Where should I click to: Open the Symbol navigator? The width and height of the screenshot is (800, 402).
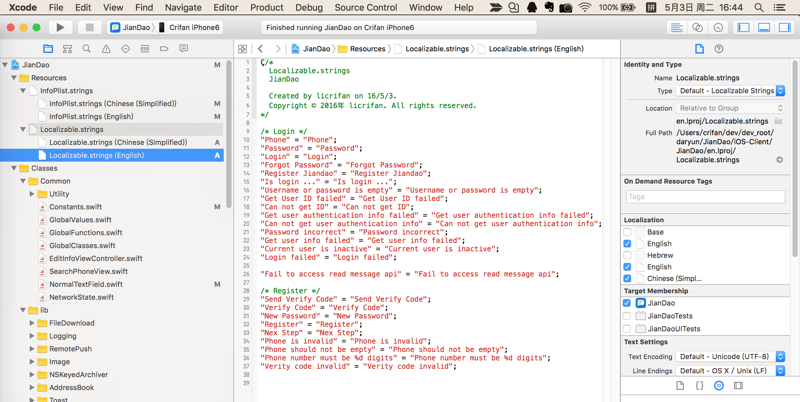coord(67,49)
